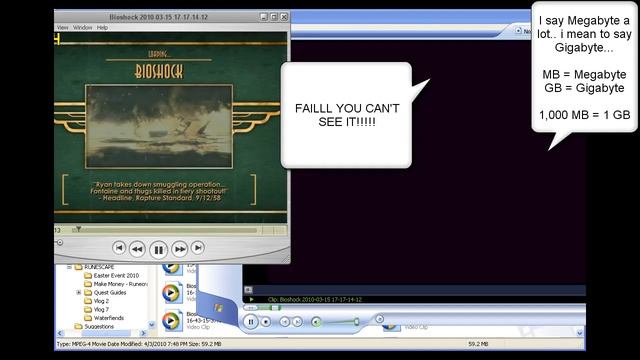This screenshot has width=640, height=360.
Task: Adjust the QuickTime volume slider knob
Action: pos(60,242)
